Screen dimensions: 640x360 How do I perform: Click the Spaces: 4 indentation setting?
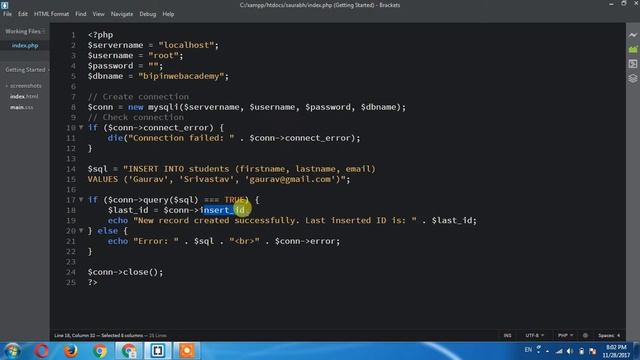coord(609,336)
